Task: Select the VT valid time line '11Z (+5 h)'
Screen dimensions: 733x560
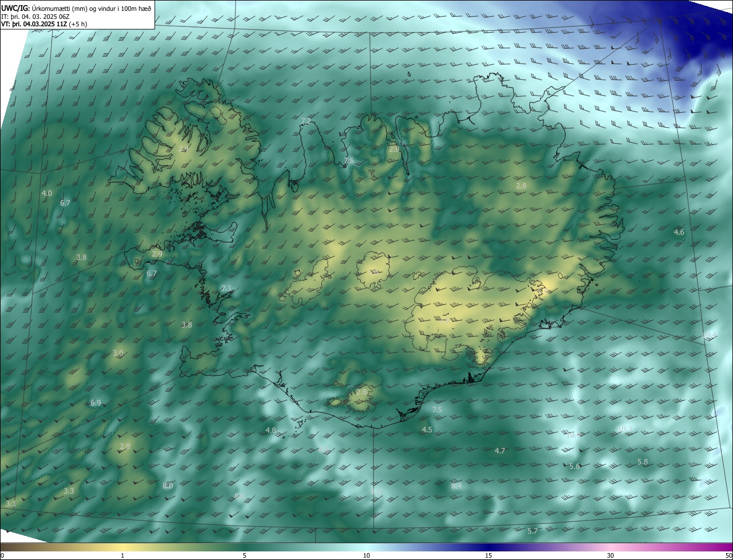Action: (x=44, y=24)
